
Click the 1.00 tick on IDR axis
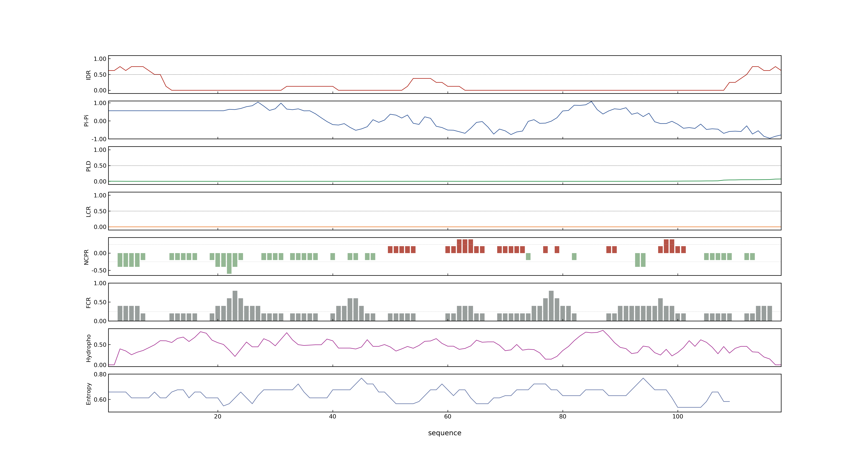(100, 59)
